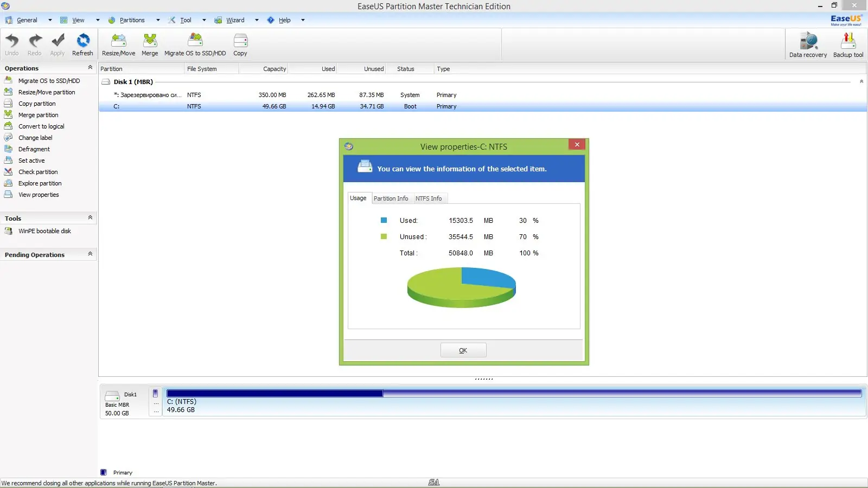The height and width of the screenshot is (488, 868).
Task: Switch to the Partition Info tab
Action: (391, 198)
